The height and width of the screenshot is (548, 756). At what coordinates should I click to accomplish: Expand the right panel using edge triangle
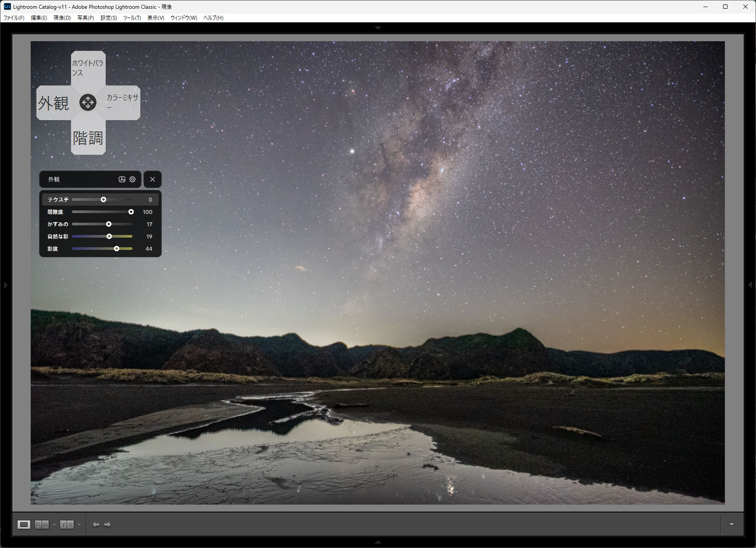750,285
